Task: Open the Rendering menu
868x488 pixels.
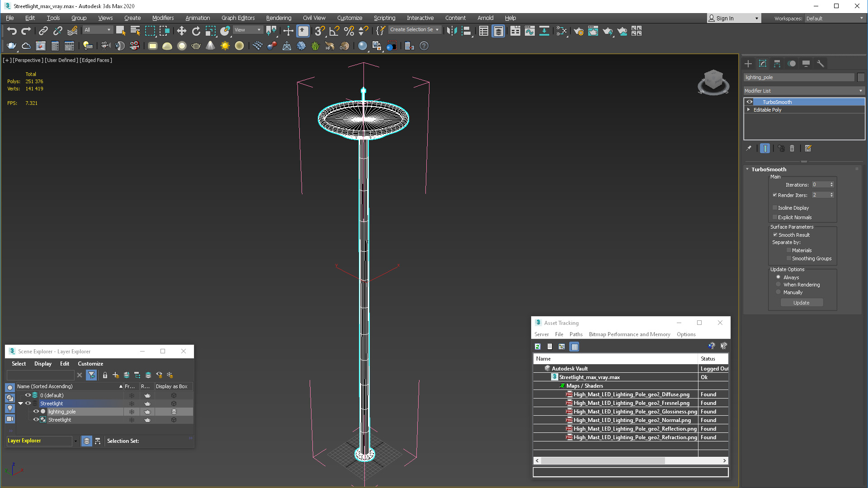Action: pyautogui.click(x=278, y=18)
